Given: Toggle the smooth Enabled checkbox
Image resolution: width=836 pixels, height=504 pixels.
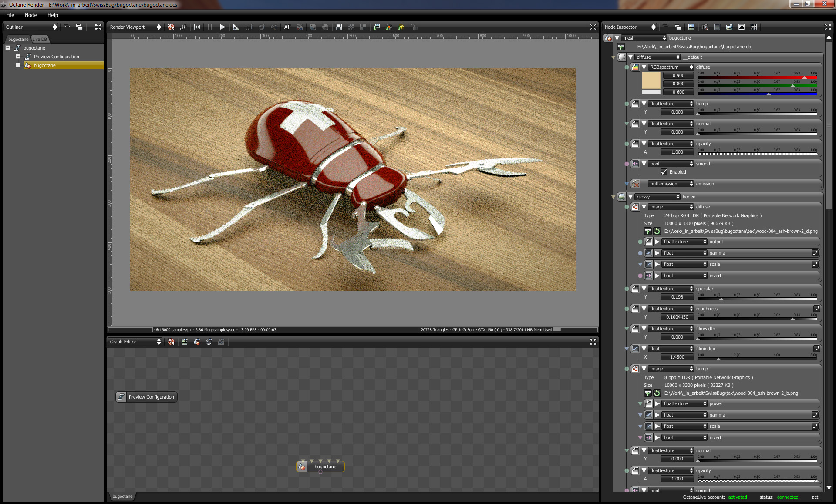Looking at the screenshot, I should pos(664,172).
